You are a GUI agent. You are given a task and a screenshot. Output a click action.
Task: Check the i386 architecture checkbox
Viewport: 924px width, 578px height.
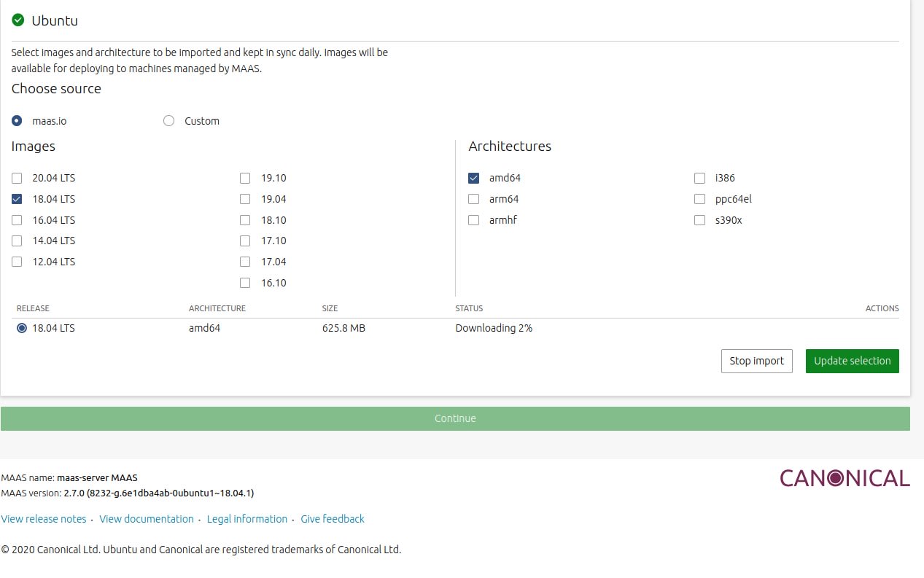click(700, 178)
